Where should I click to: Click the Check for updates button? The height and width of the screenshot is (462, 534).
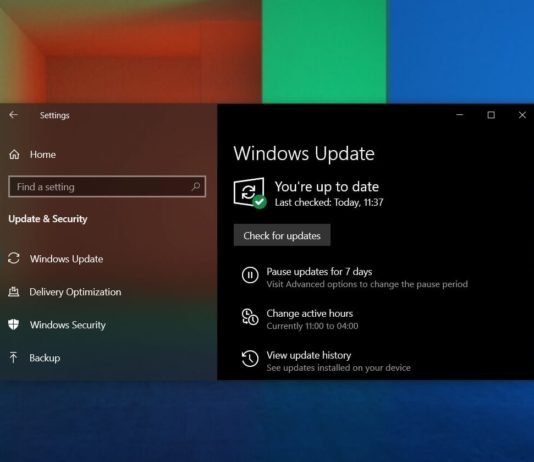point(282,235)
